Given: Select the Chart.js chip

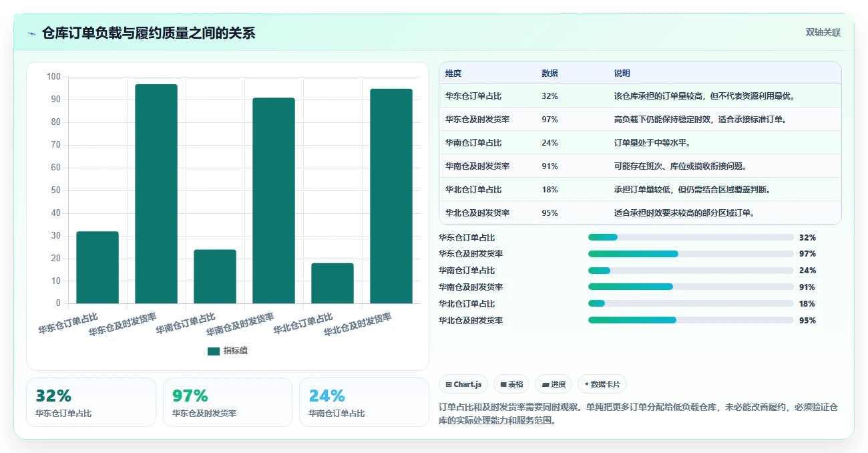Looking at the screenshot, I should click(x=463, y=384).
